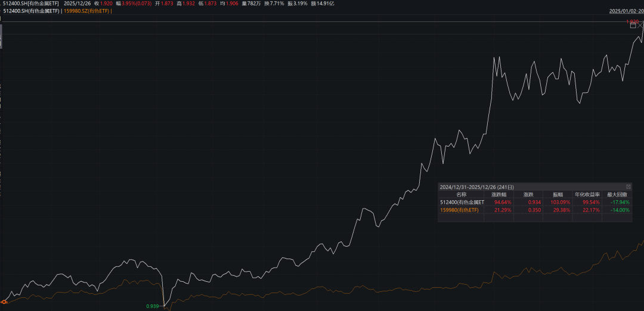Click the turnover rate 7.71% value
644x311 pixels.
277,4
